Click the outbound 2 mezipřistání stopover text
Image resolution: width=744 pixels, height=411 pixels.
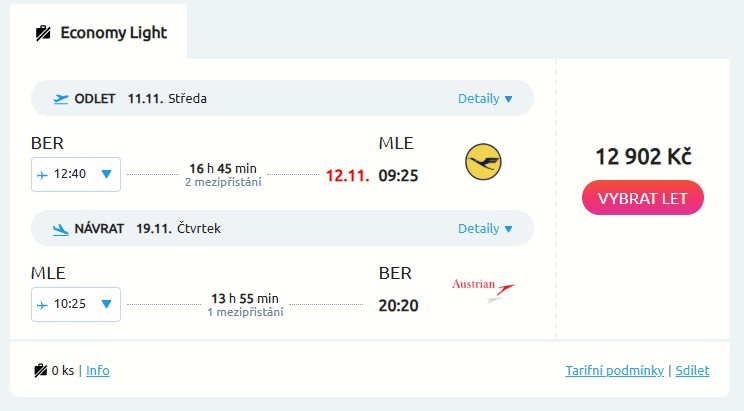223,182
